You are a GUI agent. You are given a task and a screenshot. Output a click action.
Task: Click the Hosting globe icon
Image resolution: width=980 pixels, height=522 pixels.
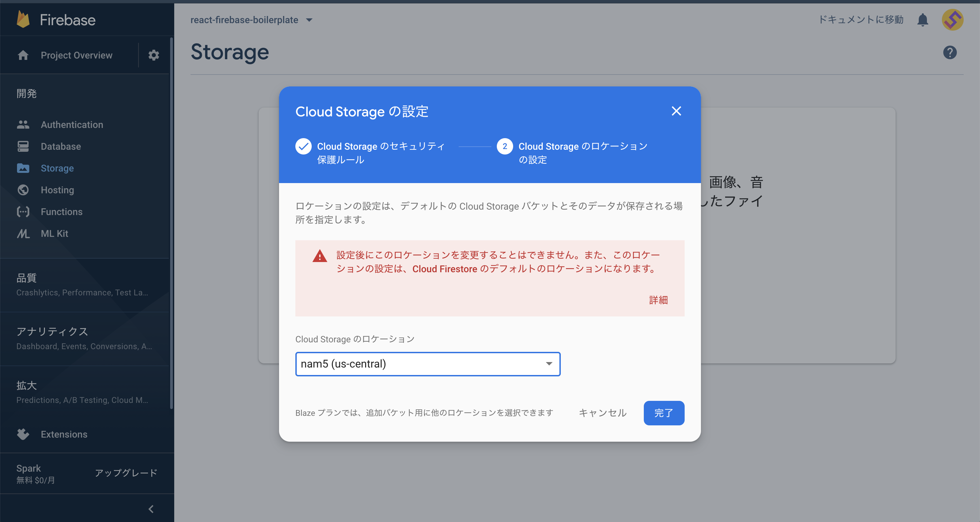click(23, 190)
